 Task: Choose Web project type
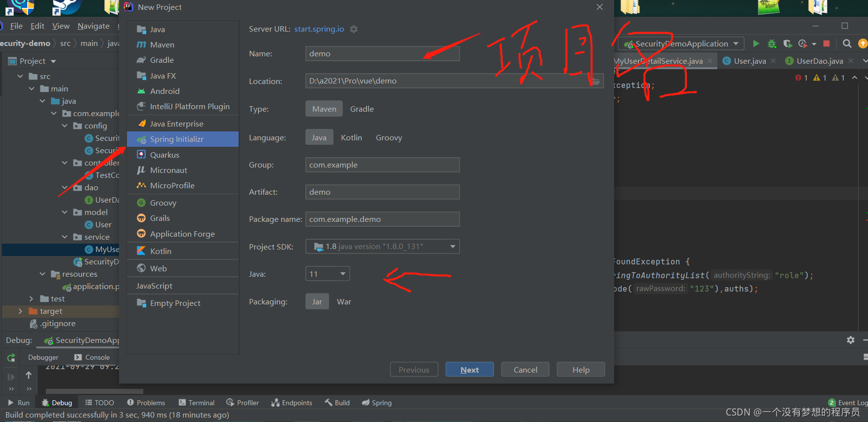(183, 268)
